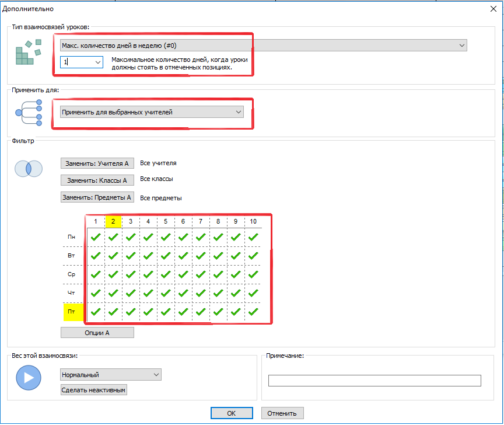504x425 pixels.
Task: Click the Заменить: Учителя А button
Action: pos(97,163)
